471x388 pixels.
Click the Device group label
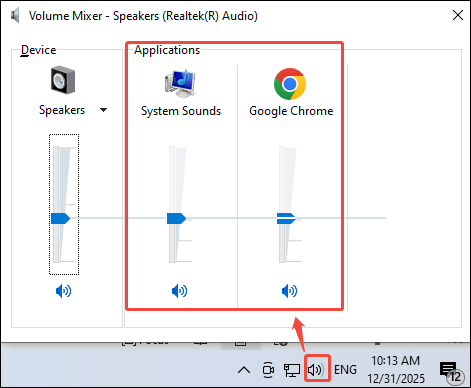click(x=38, y=50)
